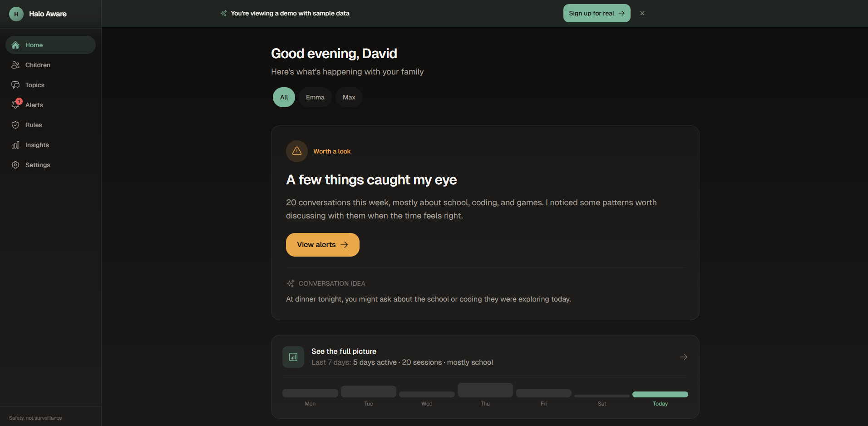
Task: Click the chart icon beside See the full picture
Action: [x=293, y=357]
